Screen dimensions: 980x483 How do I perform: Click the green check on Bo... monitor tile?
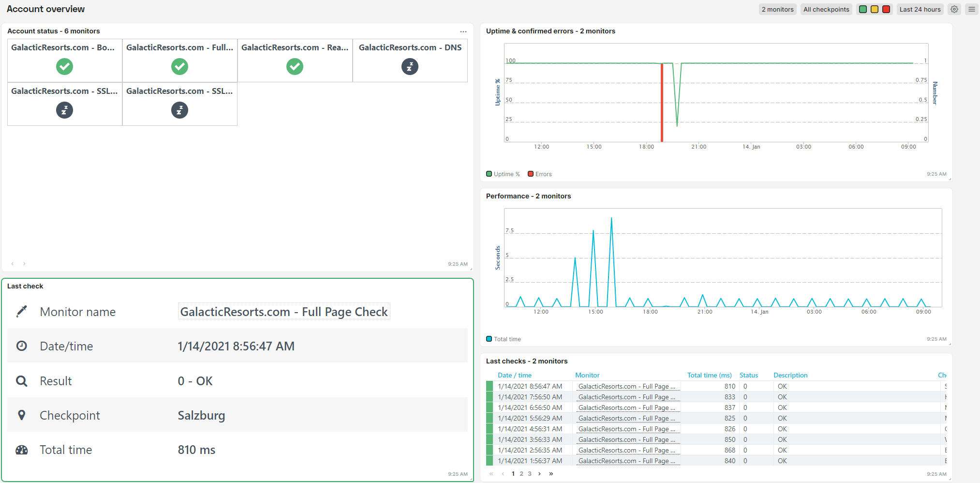(x=64, y=66)
